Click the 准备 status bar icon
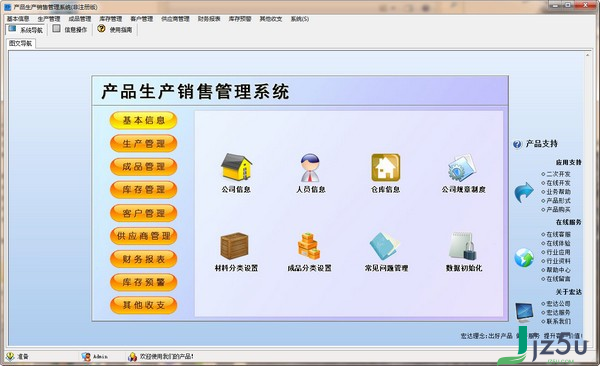The height and width of the screenshot is (366, 600). pos(10,356)
